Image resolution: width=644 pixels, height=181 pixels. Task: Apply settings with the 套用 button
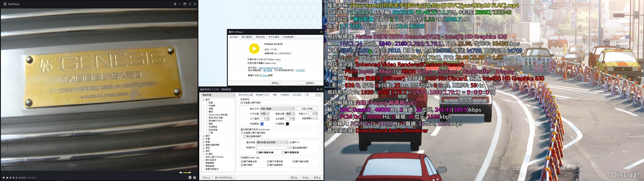317,178
